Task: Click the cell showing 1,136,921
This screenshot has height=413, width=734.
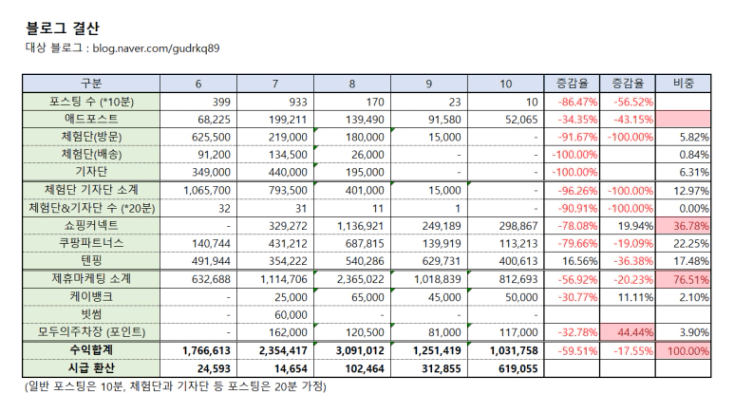Action: point(352,225)
